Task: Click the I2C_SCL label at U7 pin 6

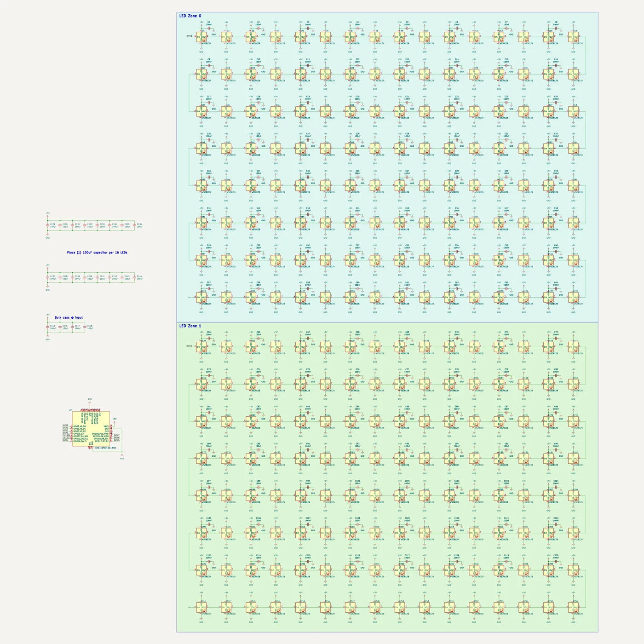Action: (x=66, y=438)
